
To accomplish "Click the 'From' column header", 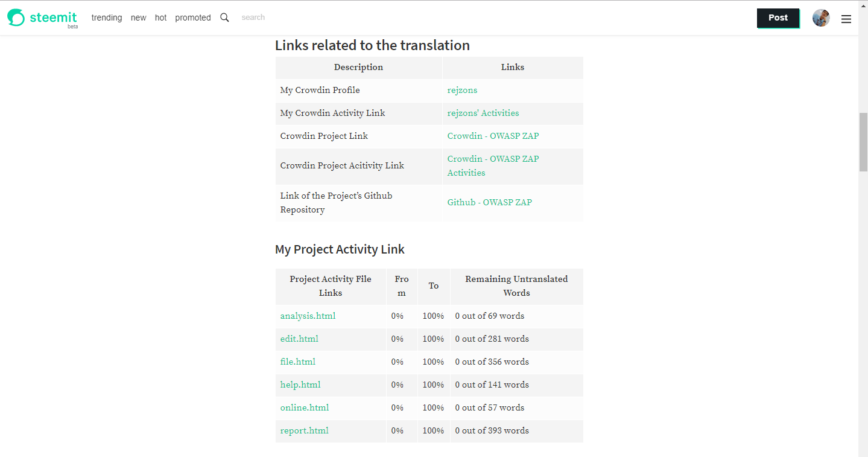I will point(402,286).
